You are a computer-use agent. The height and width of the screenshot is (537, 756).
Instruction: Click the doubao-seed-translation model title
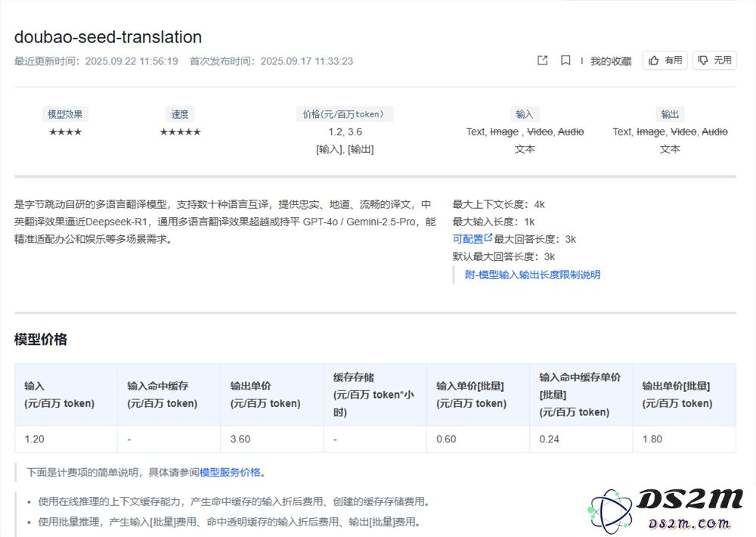pos(108,37)
